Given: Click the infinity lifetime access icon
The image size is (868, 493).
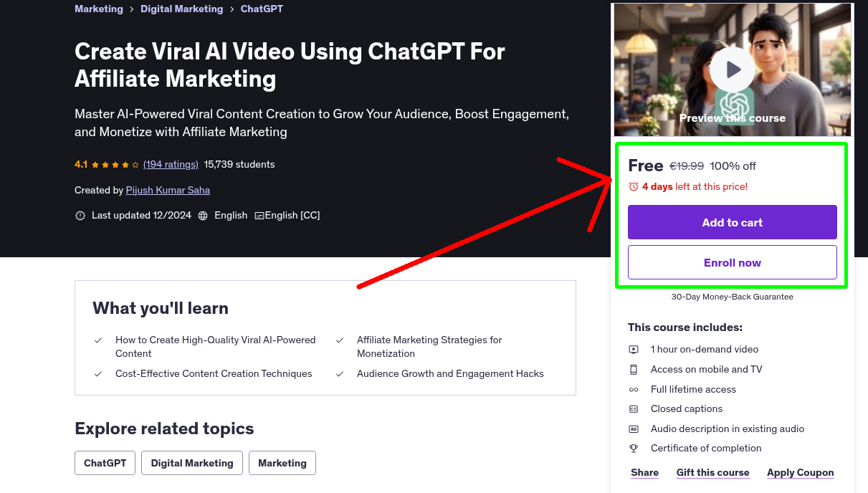Looking at the screenshot, I should tap(634, 390).
